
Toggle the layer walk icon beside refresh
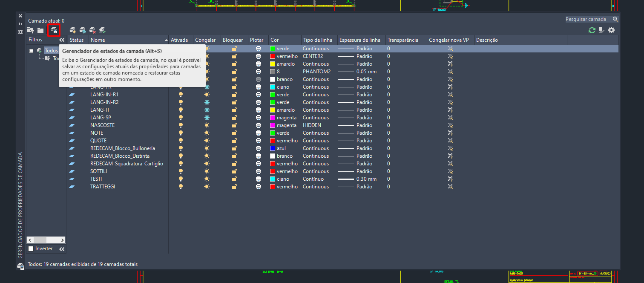point(601,30)
